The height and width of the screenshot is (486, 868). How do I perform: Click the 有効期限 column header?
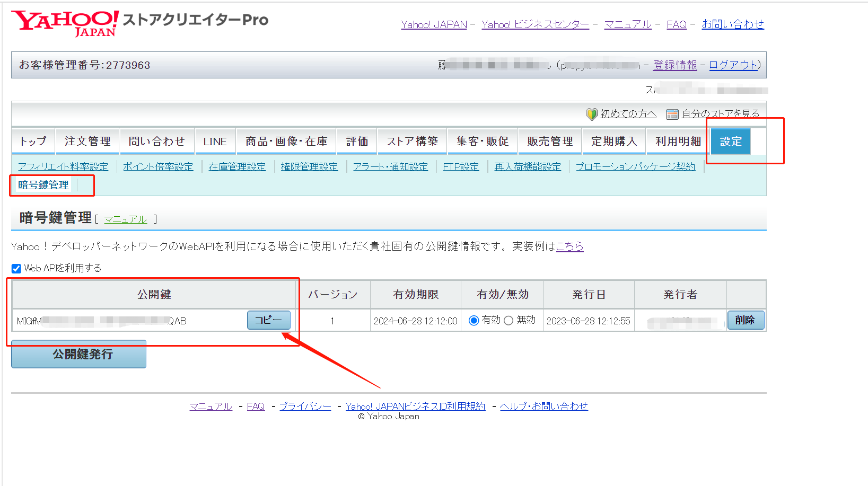click(x=416, y=295)
